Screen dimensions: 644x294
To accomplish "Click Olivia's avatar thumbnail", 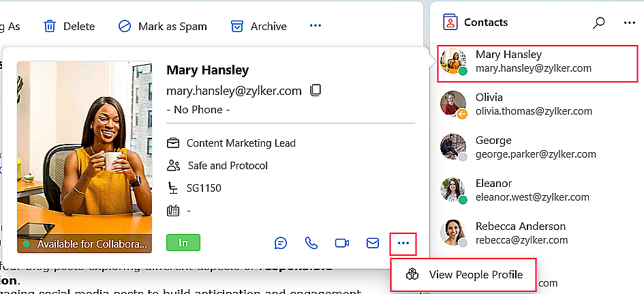I will (x=453, y=104).
